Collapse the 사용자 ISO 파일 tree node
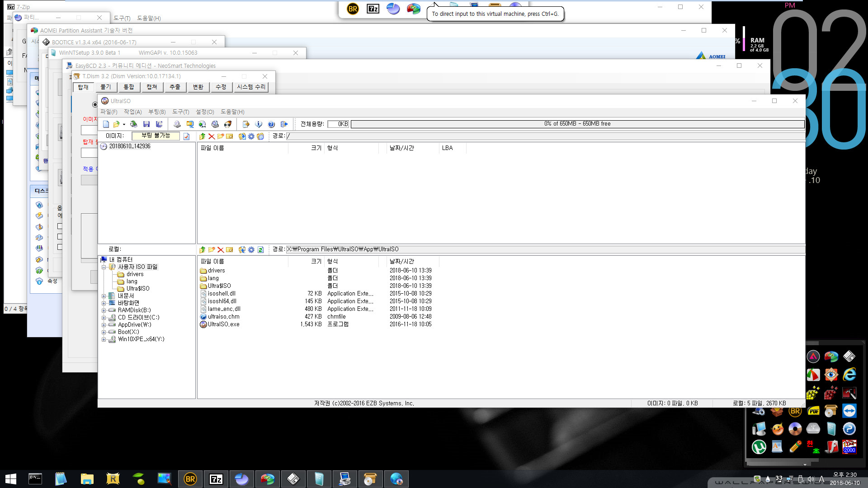This screenshot has width=868, height=488. (x=104, y=267)
